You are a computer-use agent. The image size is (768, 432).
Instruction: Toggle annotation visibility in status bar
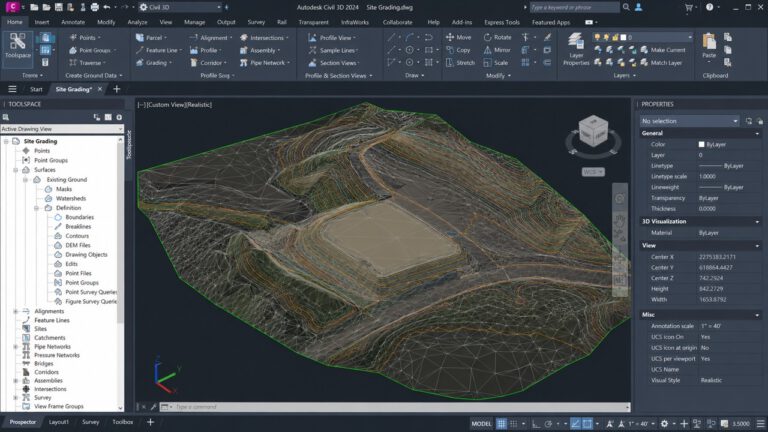click(609, 424)
